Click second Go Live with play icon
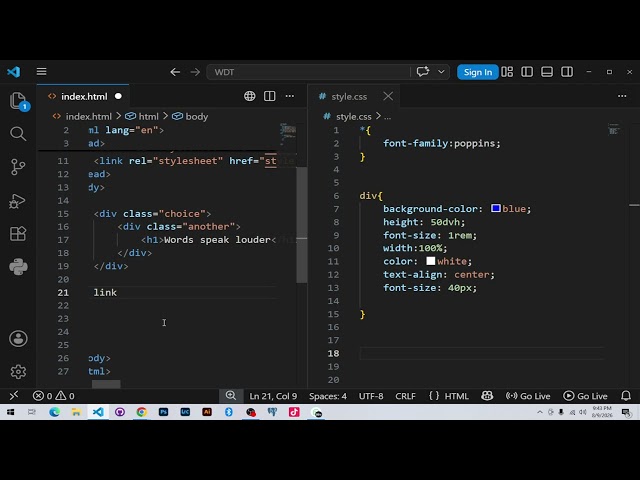 (585, 396)
